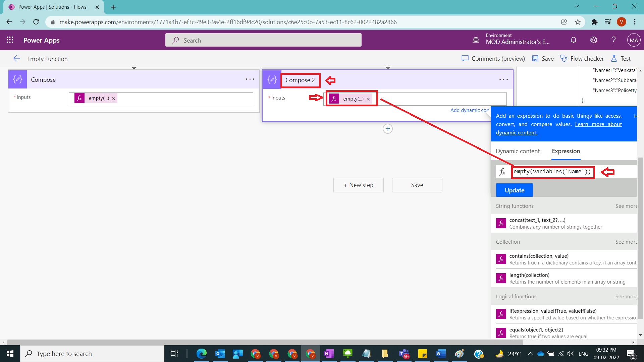Click the expression formula input field
644x362 pixels.
pyautogui.click(x=552, y=172)
